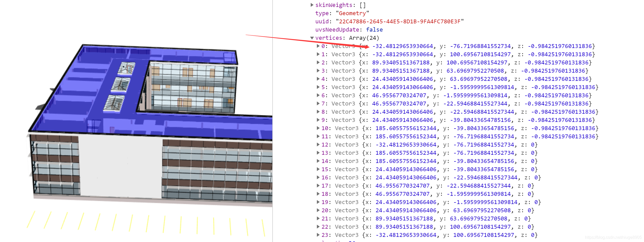This screenshot has height=242, width=644.
Task: Click z value of vertex 12
Action: point(533,145)
